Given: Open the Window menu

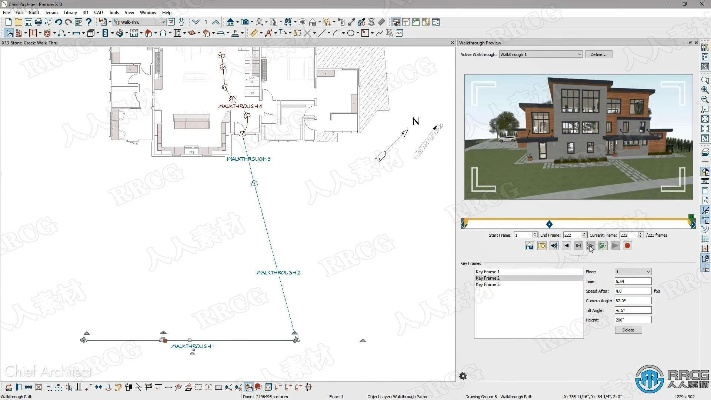Looking at the screenshot, I should [147, 12].
